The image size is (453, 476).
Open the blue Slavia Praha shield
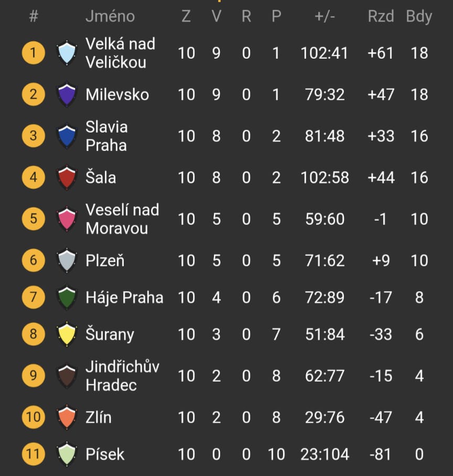pyautogui.click(x=67, y=136)
